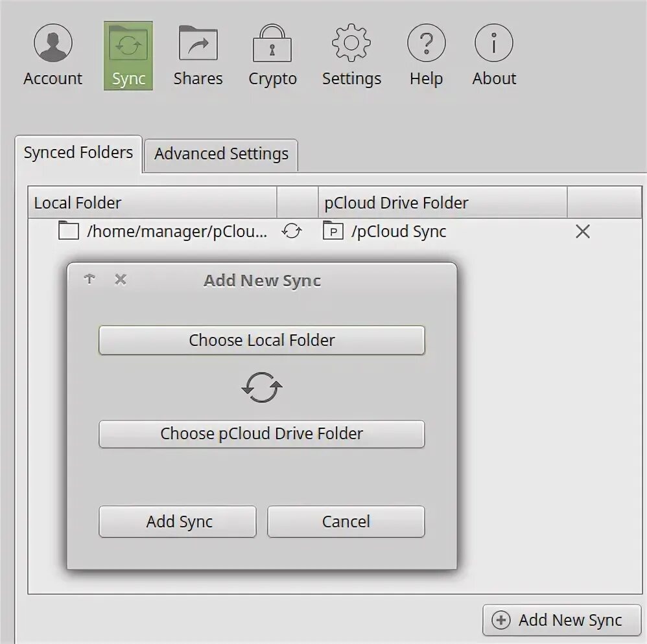This screenshot has height=644, width=647.
Task: Open the Settings gear section
Action: coord(351,55)
